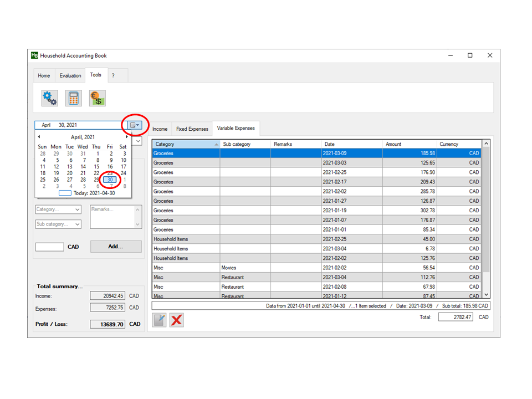Select April 15 in the calendar
532x399 pixels.
tap(96, 166)
